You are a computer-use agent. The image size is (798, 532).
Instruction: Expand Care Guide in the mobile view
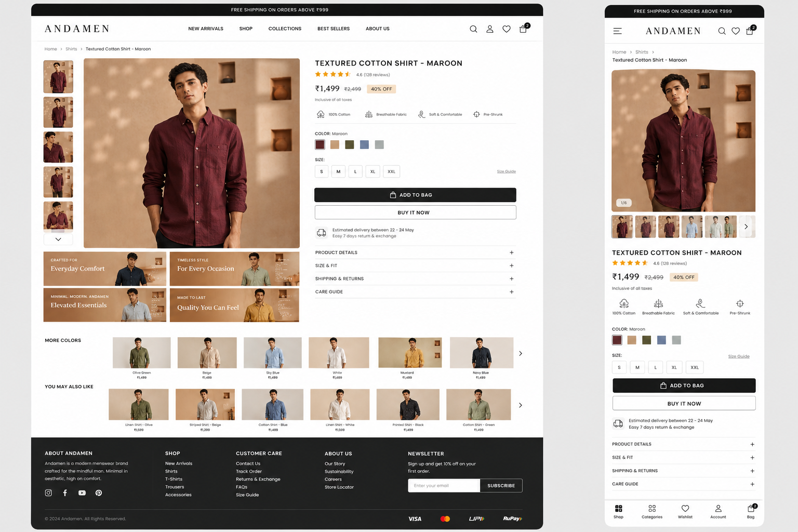click(684, 484)
